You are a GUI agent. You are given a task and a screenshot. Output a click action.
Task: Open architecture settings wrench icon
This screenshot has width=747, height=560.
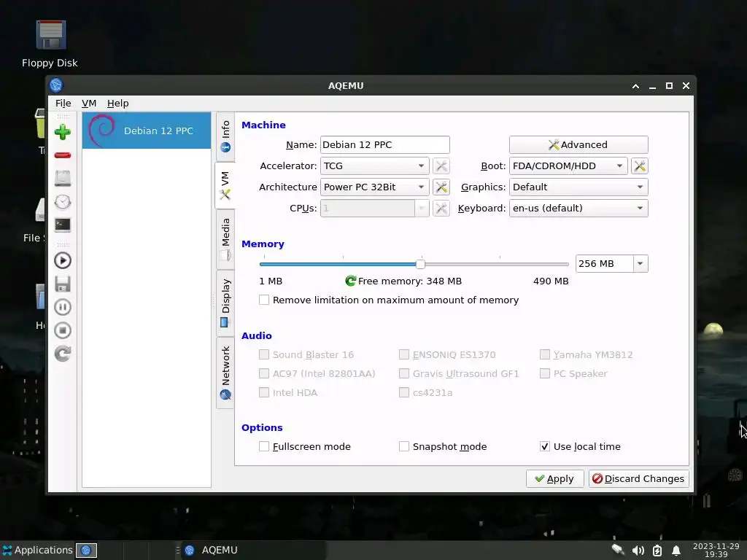pos(441,187)
